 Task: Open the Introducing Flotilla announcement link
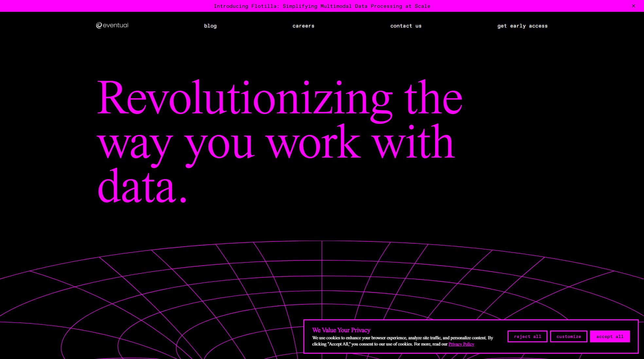point(322,6)
